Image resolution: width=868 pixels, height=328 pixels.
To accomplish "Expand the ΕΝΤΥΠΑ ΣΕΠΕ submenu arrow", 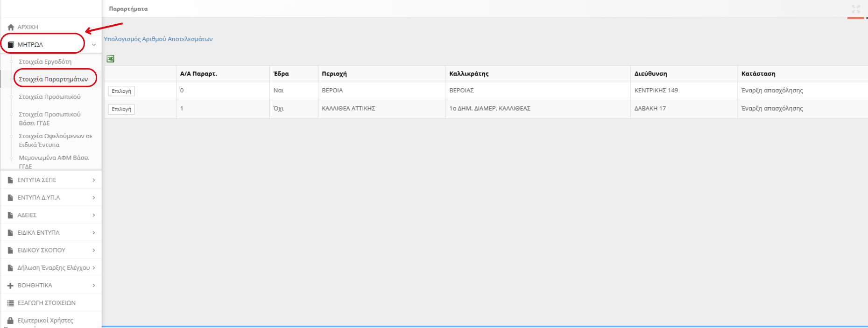I will pos(94,180).
